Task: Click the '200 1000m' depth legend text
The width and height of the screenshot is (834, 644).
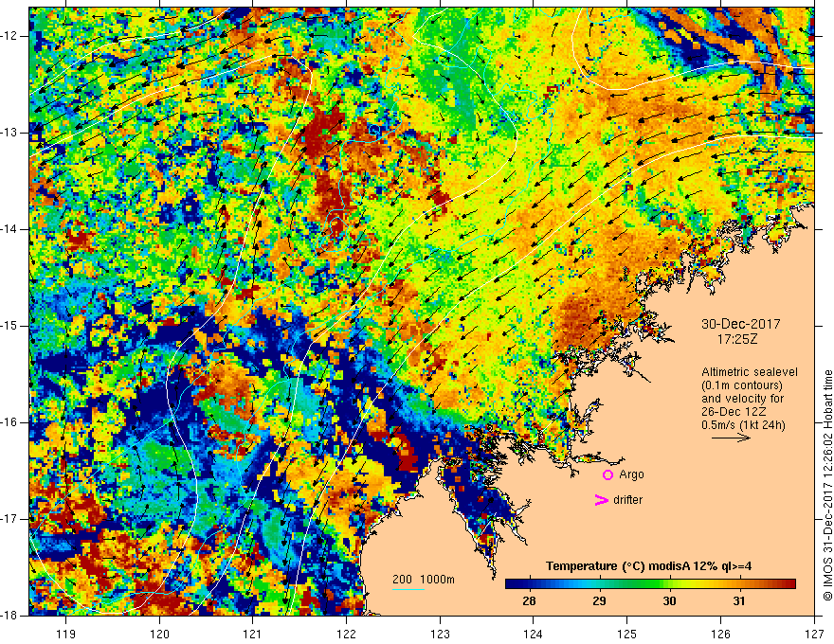Action: click(424, 580)
